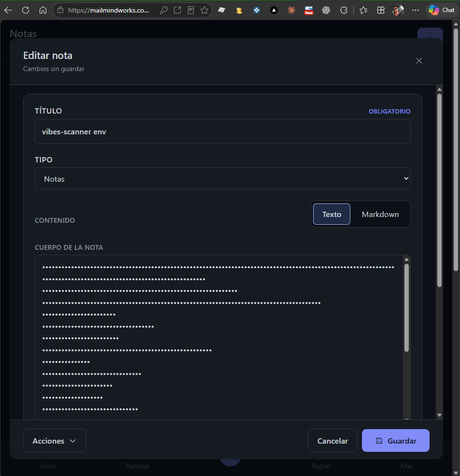Expand the Acciones dropdown
460x476 pixels.
point(54,441)
